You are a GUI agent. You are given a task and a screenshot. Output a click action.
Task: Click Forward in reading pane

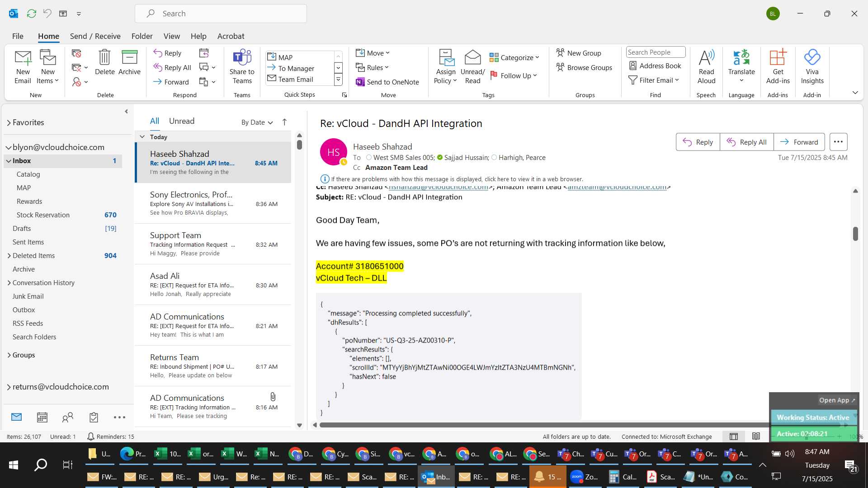(799, 142)
